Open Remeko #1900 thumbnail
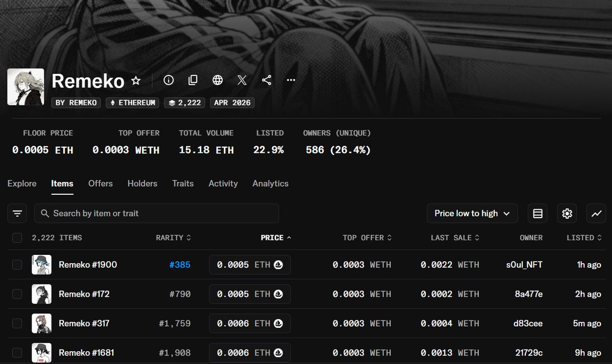This screenshot has width=612, height=364. (41, 265)
